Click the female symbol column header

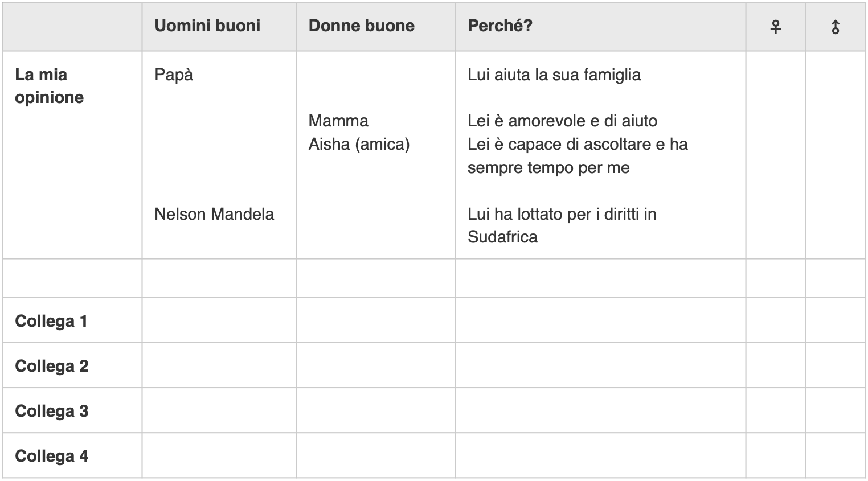click(775, 27)
